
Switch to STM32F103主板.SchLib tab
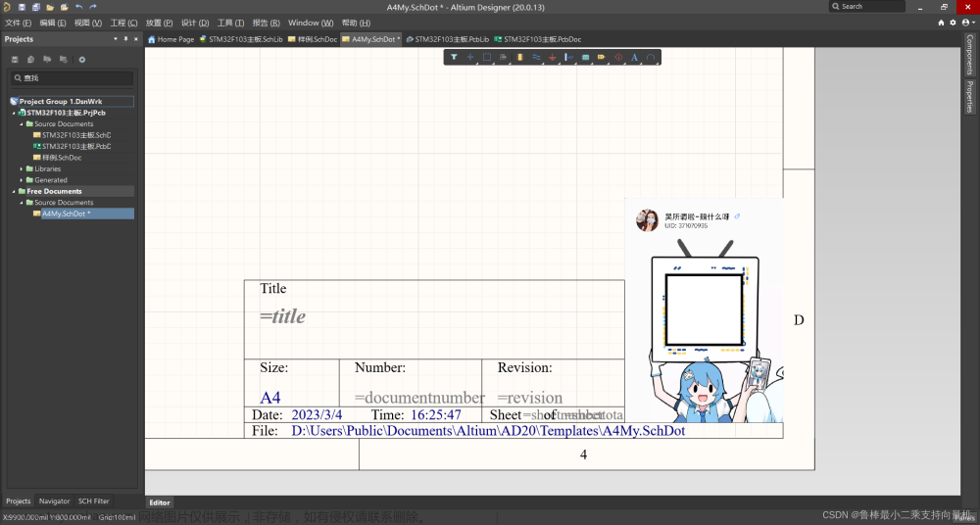[x=241, y=39]
